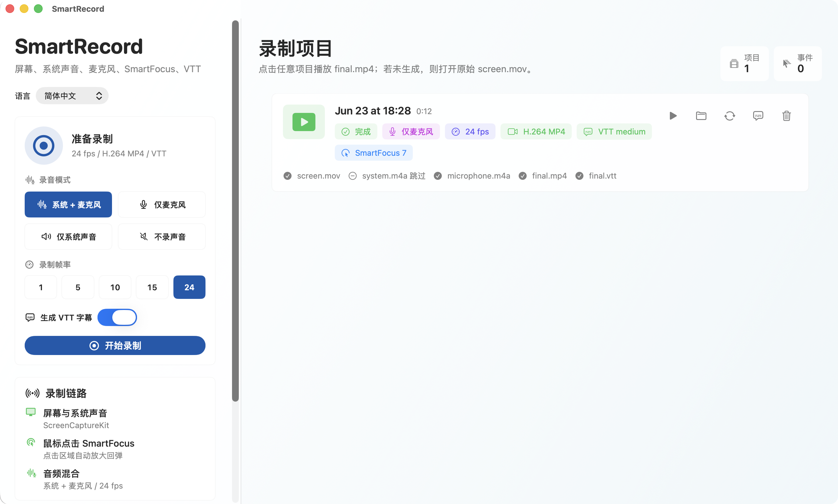
Task: Open the recording folder icon
Action: click(701, 116)
